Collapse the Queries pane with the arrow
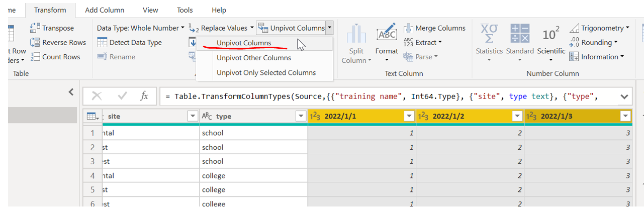The height and width of the screenshot is (208, 644). click(x=71, y=92)
